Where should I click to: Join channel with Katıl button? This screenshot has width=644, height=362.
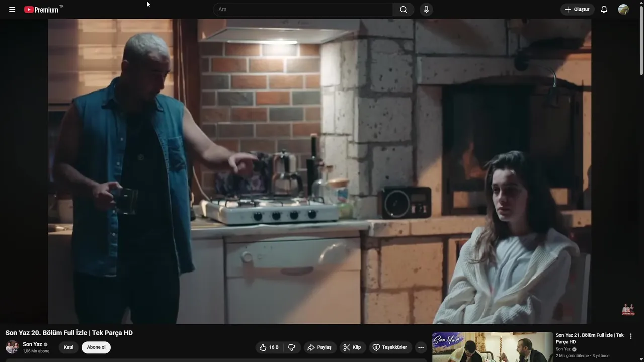[69, 347]
